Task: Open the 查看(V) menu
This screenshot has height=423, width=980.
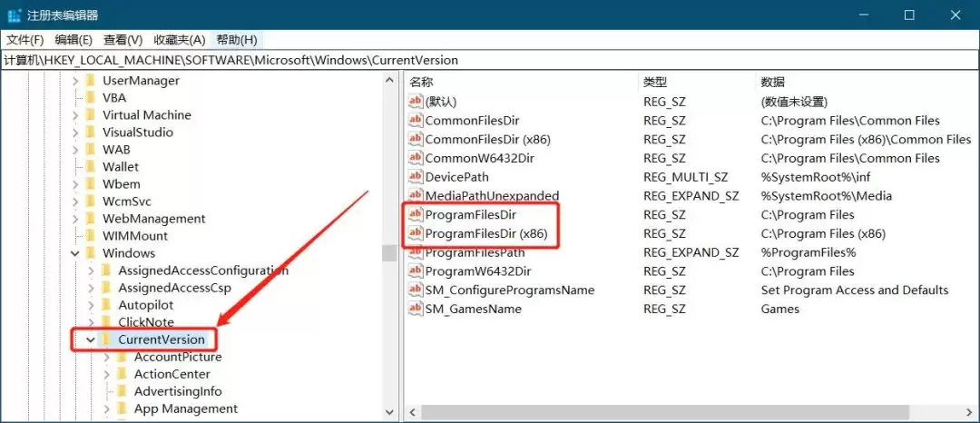Action: click(123, 40)
